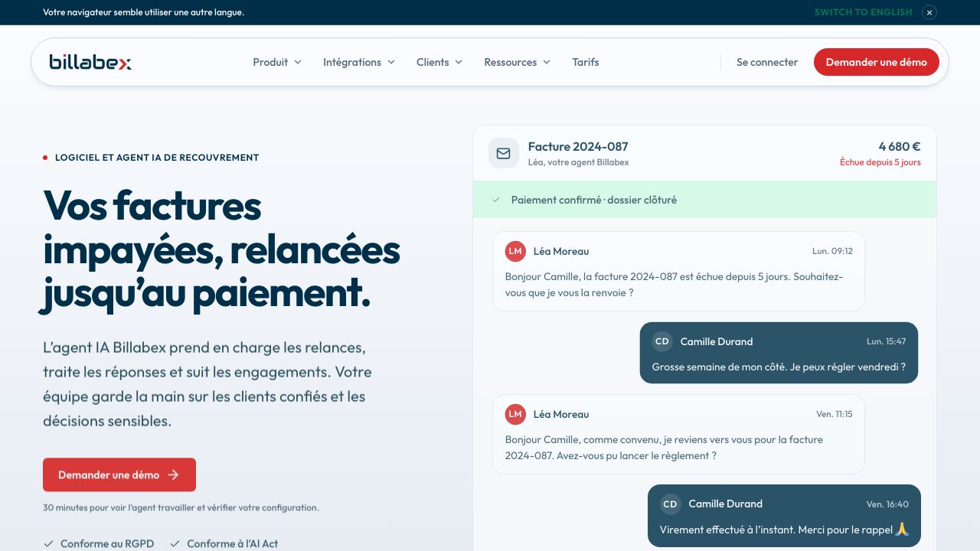
Task: Click the Lun. 09:12 timestamp
Action: [x=832, y=251]
